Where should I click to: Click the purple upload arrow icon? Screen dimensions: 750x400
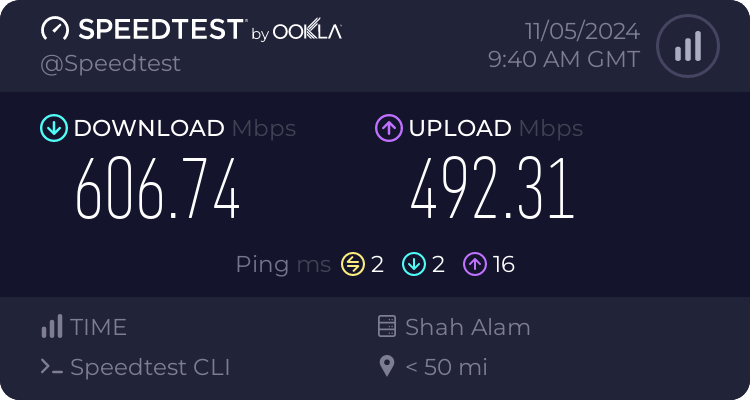point(389,128)
